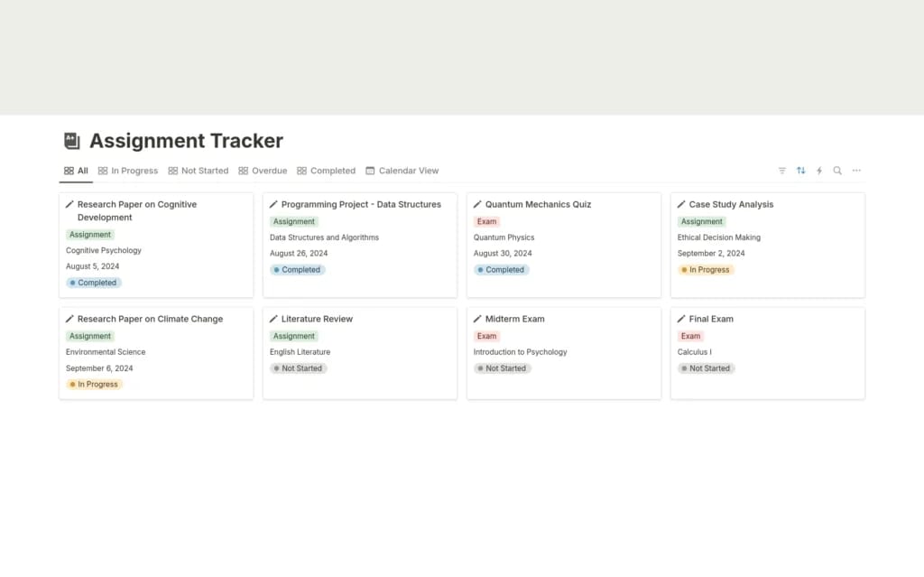The width and height of the screenshot is (924, 577).
Task: Switch to the Not Started tab
Action: 199,171
